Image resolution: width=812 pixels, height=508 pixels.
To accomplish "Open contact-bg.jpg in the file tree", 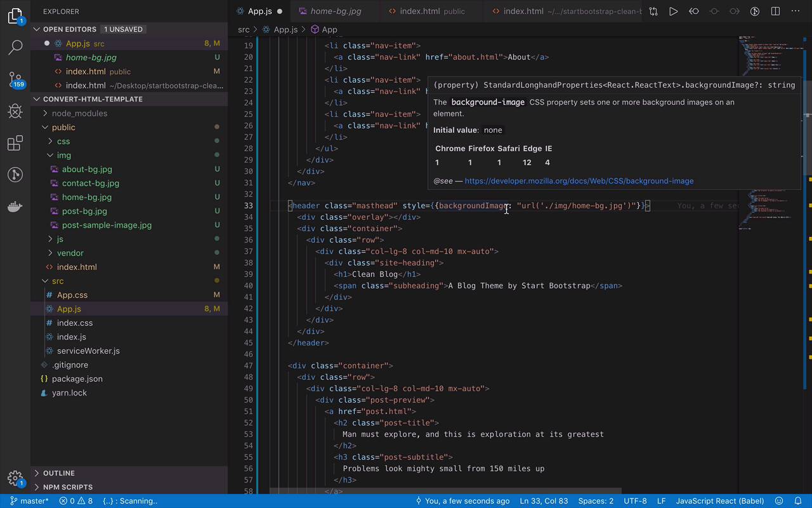I will point(129,183).
